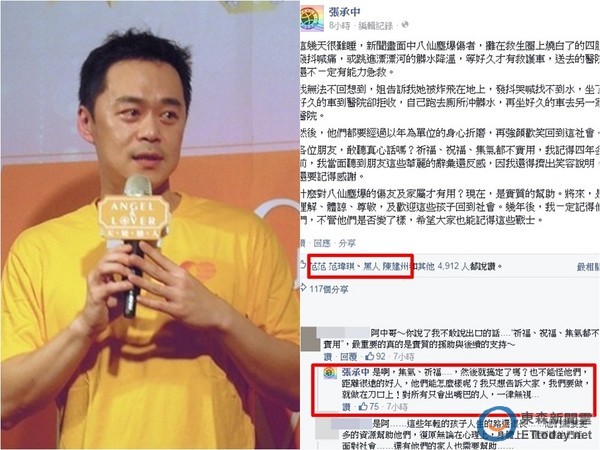Click the ETtoday circular logo watermark
Image resolution: width=600 pixels, height=450 pixels.
click(x=496, y=423)
